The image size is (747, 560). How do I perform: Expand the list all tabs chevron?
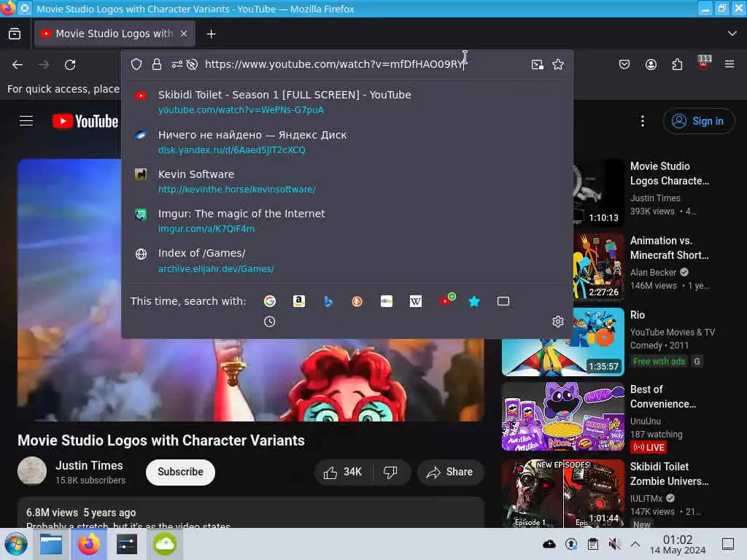click(x=732, y=34)
